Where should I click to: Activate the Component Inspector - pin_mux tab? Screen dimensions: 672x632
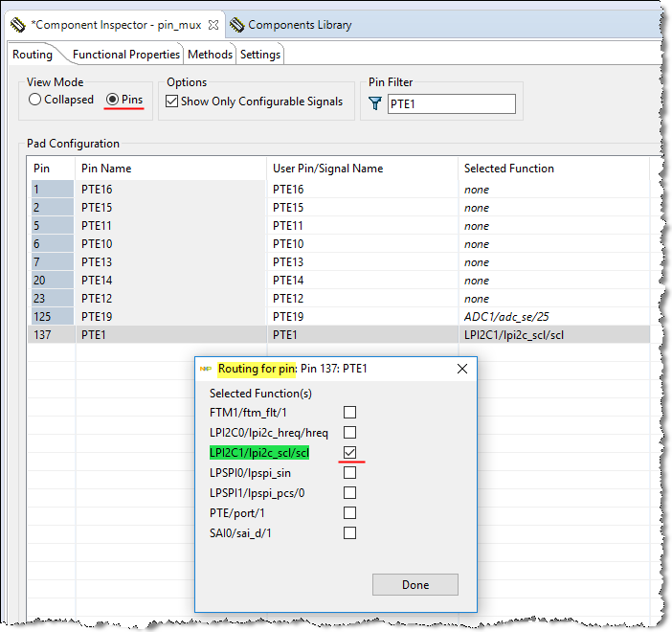coord(116,25)
